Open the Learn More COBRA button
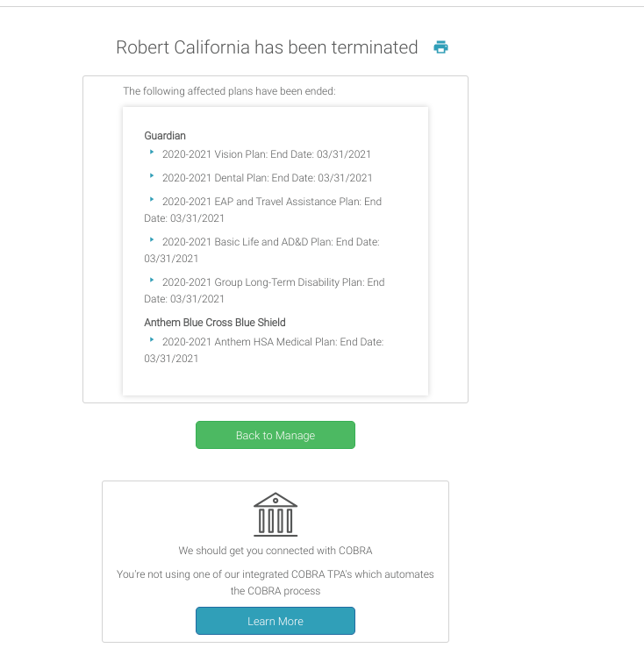This screenshot has width=644, height=655. (x=275, y=621)
